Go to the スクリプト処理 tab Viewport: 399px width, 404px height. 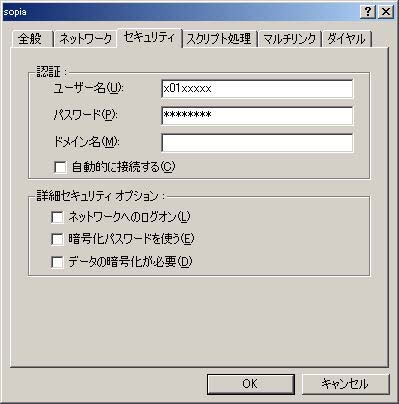tap(219, 39)
